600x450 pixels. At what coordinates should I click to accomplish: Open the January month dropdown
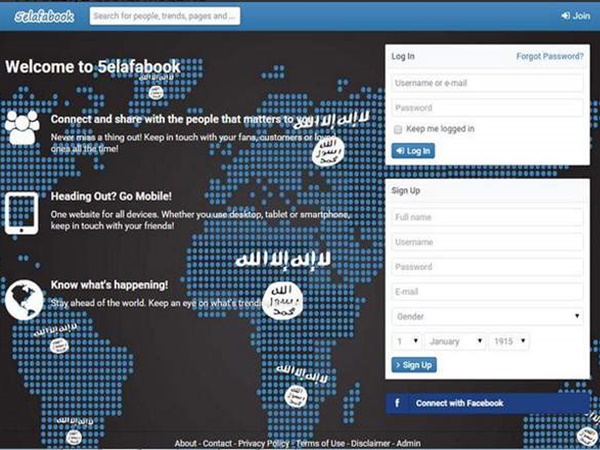pos(455,341)
